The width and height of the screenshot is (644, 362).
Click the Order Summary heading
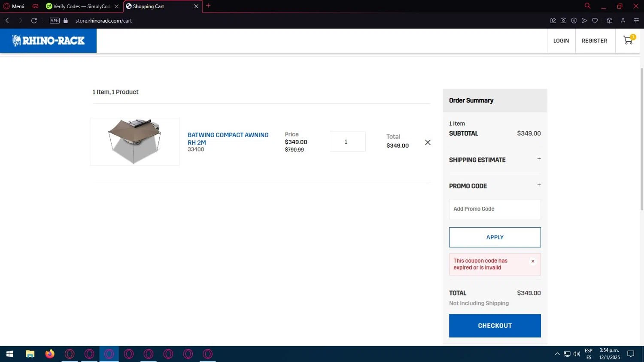click(x=471, y=100)
